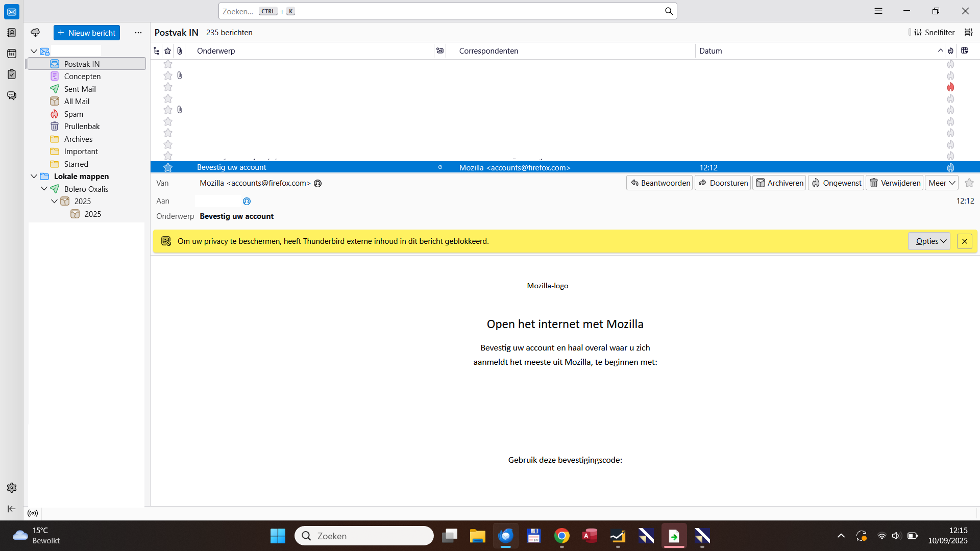Click the get messages cloud icon
980x551 pixels.
click(x=35, y=33)
